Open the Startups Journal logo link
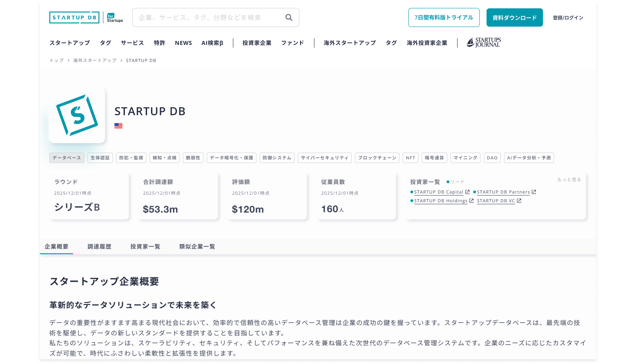Image resolution: width=636 pixels, height=364 pixels. point(484,43)
